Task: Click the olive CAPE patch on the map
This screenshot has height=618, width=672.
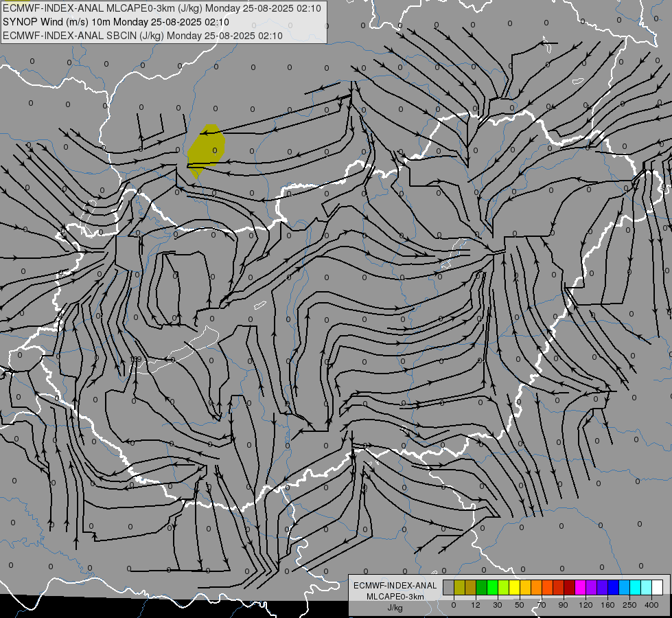Action: [x=206, y=150]
